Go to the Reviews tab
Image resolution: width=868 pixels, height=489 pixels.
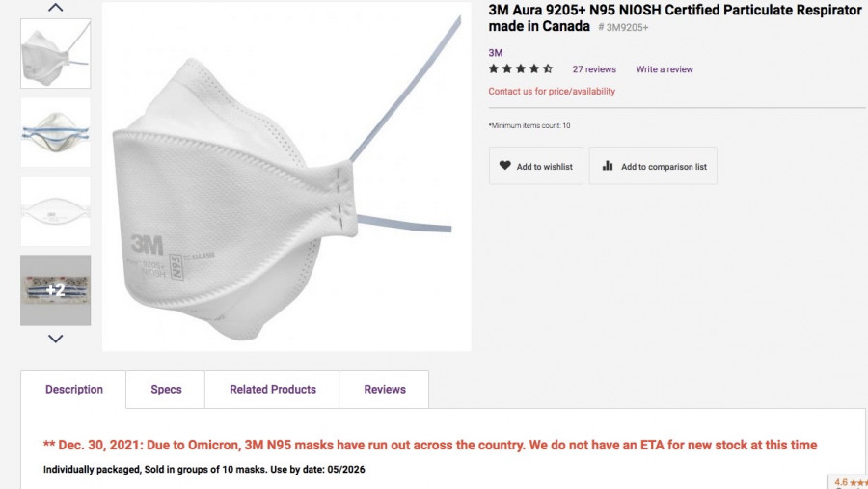(x=385, y=390)
